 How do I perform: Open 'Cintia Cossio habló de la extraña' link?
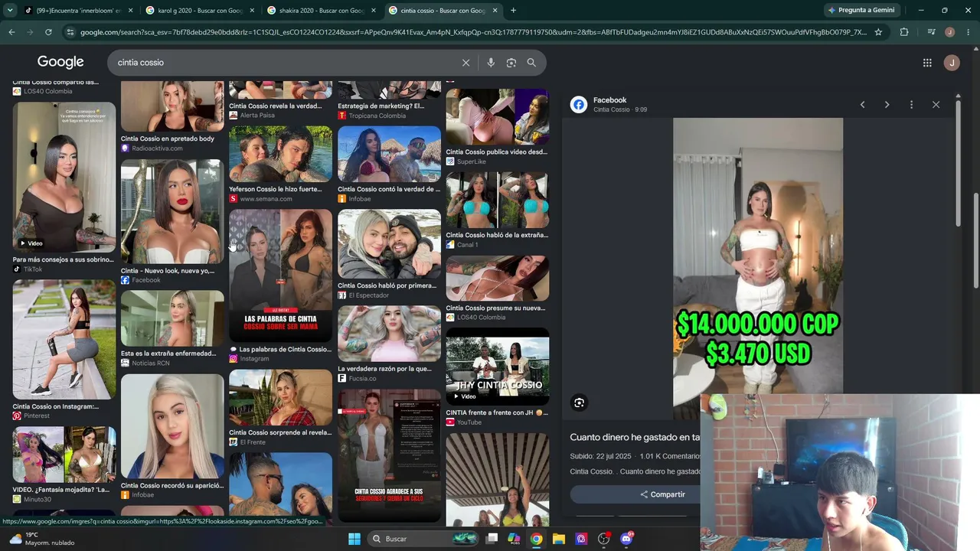click(497, 236)
